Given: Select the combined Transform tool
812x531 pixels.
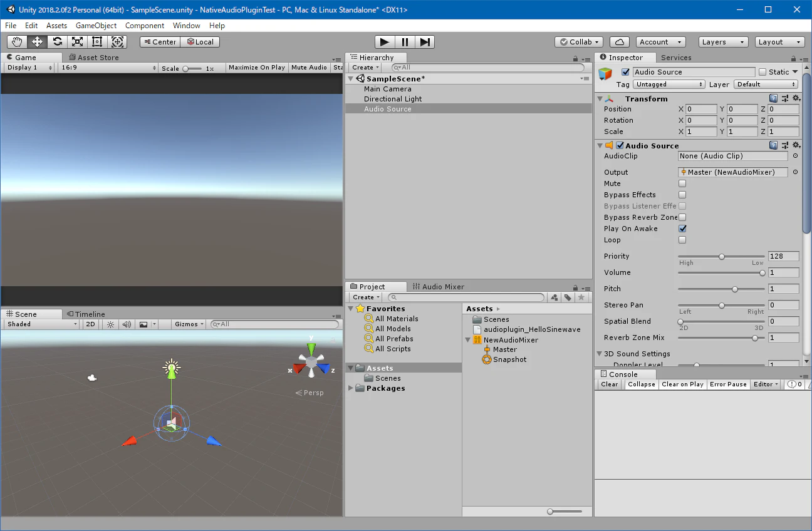Looking at the screenshot, I should (x=117, y=42).
